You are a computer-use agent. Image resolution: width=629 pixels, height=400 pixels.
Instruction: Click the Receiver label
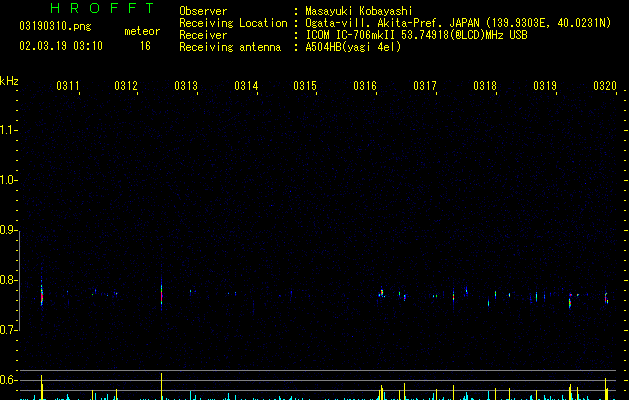point(203,35)
